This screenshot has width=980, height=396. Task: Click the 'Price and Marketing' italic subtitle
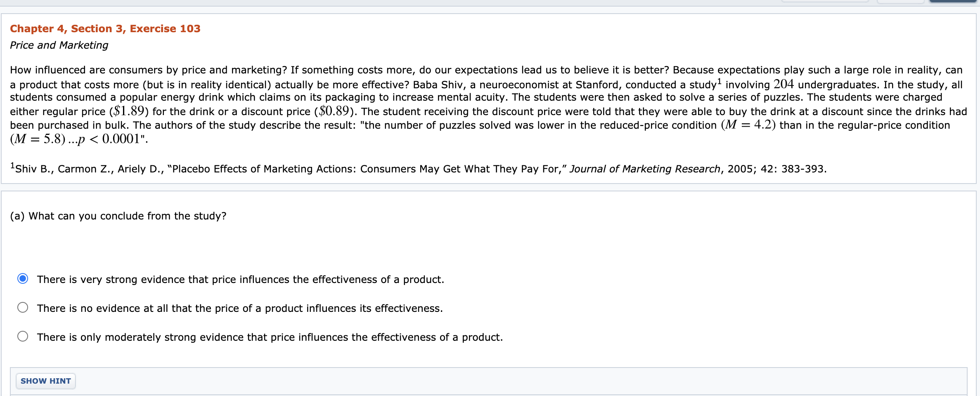(59, 45)
